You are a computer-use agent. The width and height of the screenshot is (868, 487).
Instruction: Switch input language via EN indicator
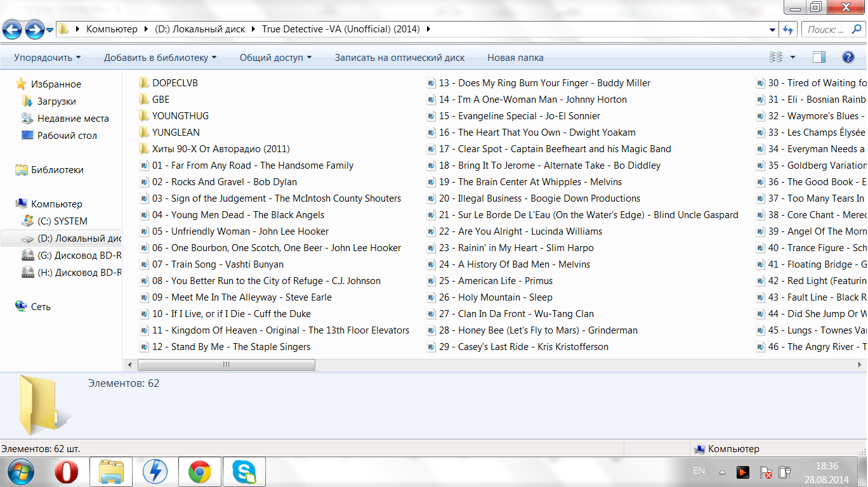point(699,471)
